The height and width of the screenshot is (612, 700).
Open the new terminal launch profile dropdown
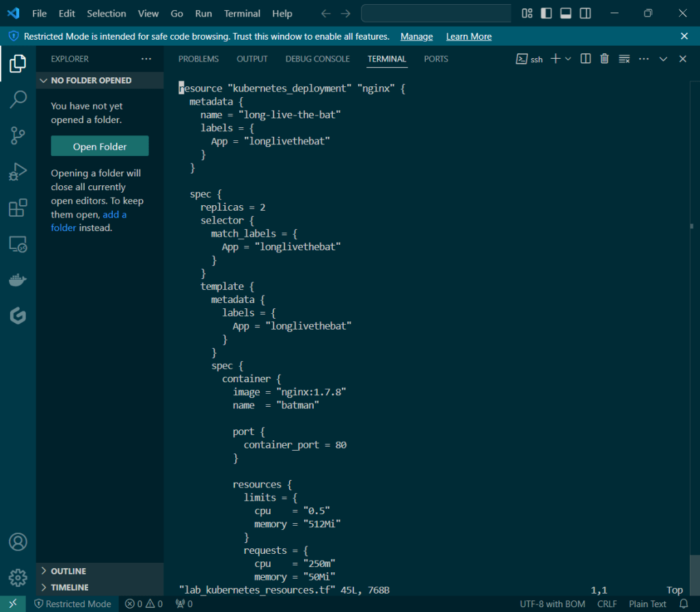click(x=568, y=59)
